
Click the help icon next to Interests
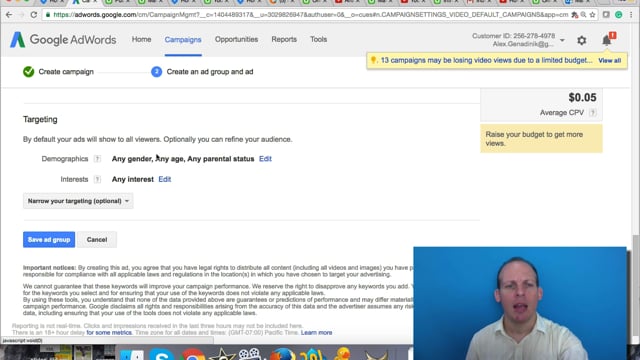coord(97,179)
